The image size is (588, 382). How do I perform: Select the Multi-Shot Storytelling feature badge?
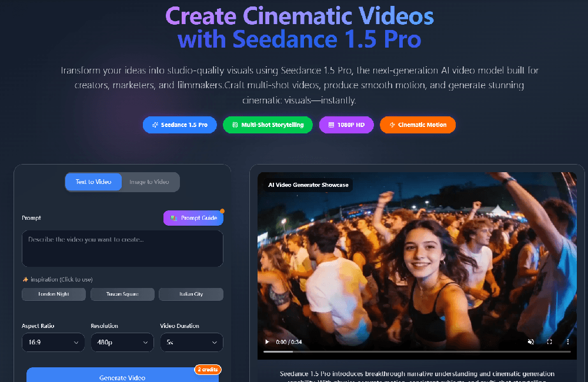point(268,125)
